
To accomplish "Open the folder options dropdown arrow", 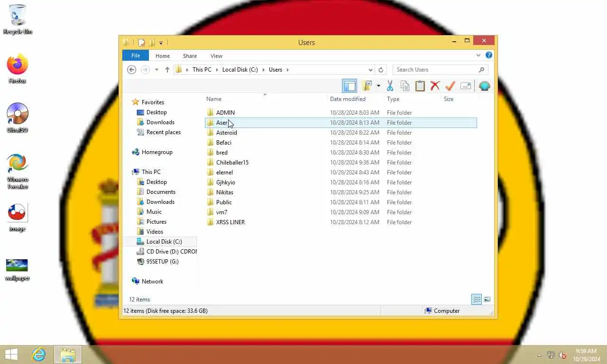I will tap(378, 86).
